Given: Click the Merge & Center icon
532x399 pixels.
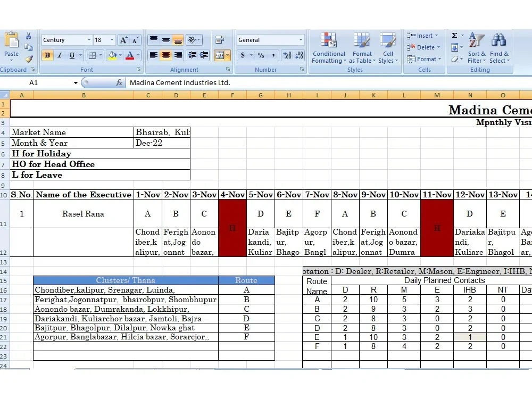Looking at the screenshot, I should 220,55.
